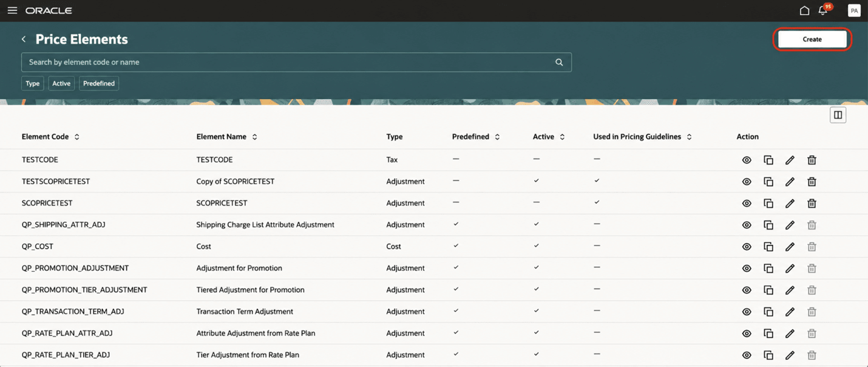Screen dimensions: 868x367
Task: Edit the TESTCODE price element
Action: [x=790, y=160]
